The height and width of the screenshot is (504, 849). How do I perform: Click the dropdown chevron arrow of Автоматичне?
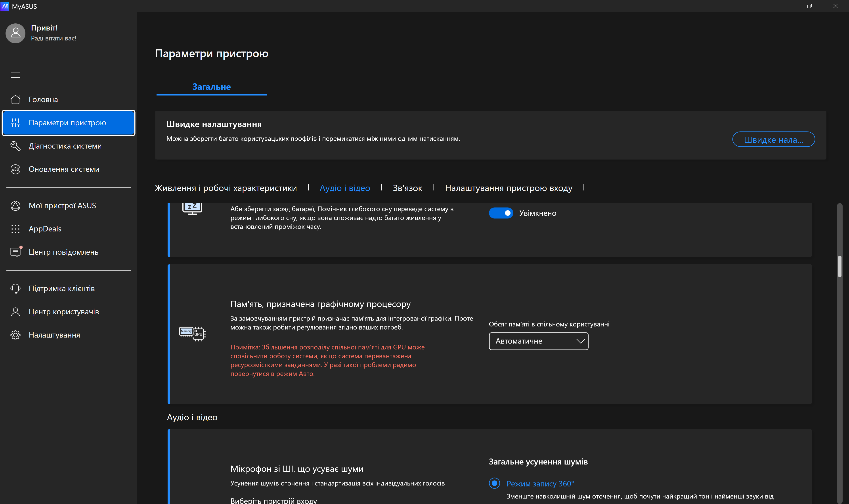580,341
